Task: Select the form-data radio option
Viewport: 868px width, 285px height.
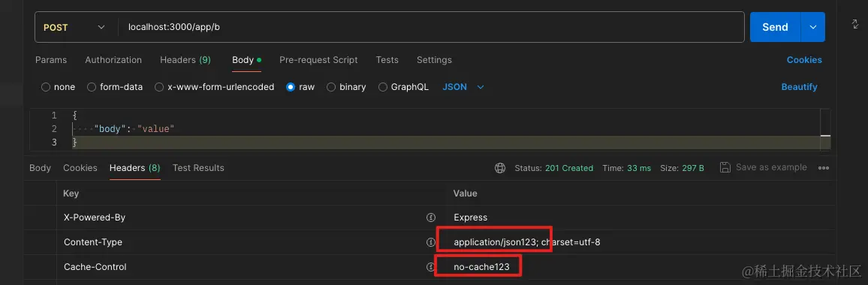Action: click(92, 87)
